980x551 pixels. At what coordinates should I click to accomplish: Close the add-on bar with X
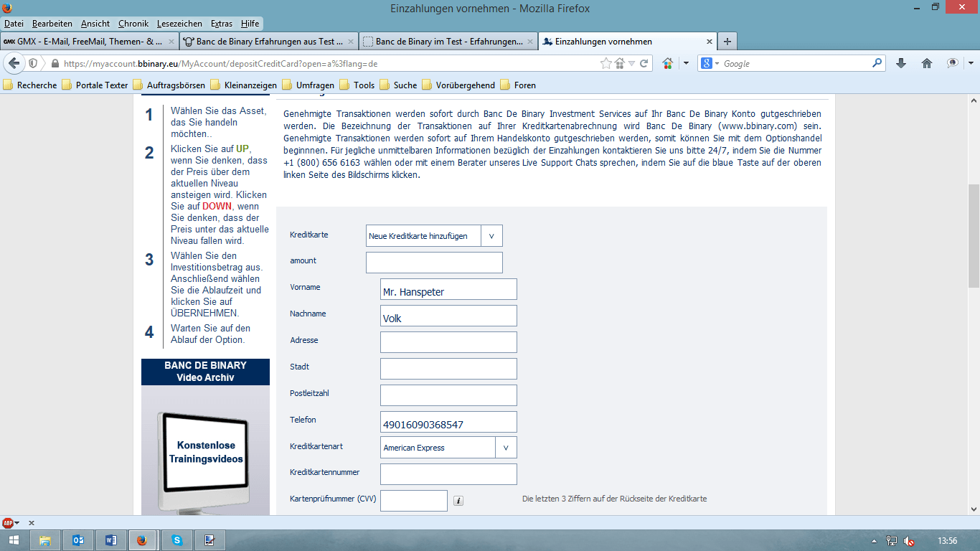tap(31, 523)
